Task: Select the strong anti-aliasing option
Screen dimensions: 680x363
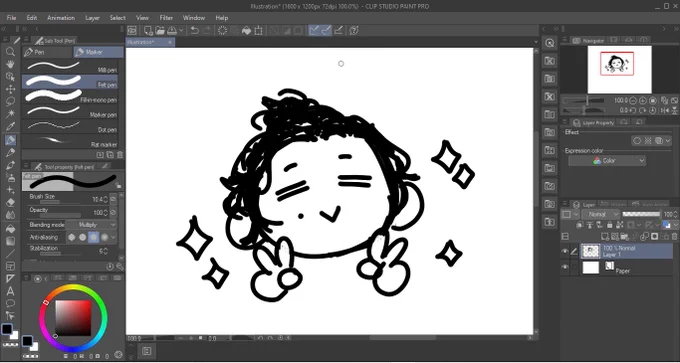Action: pyautogui.click(x=104, y=237)
